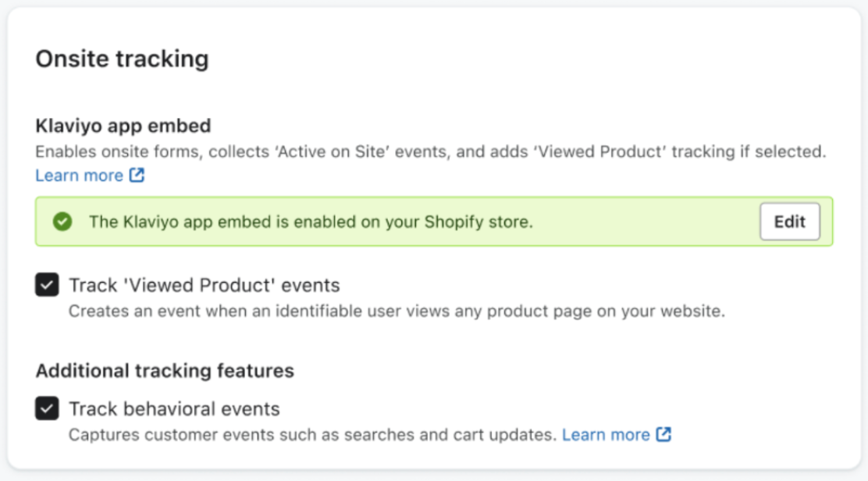The height and width of the screenshot is (481, 868).
Task: Click the green checkmark icon in the banner
Action: (62, 222)
